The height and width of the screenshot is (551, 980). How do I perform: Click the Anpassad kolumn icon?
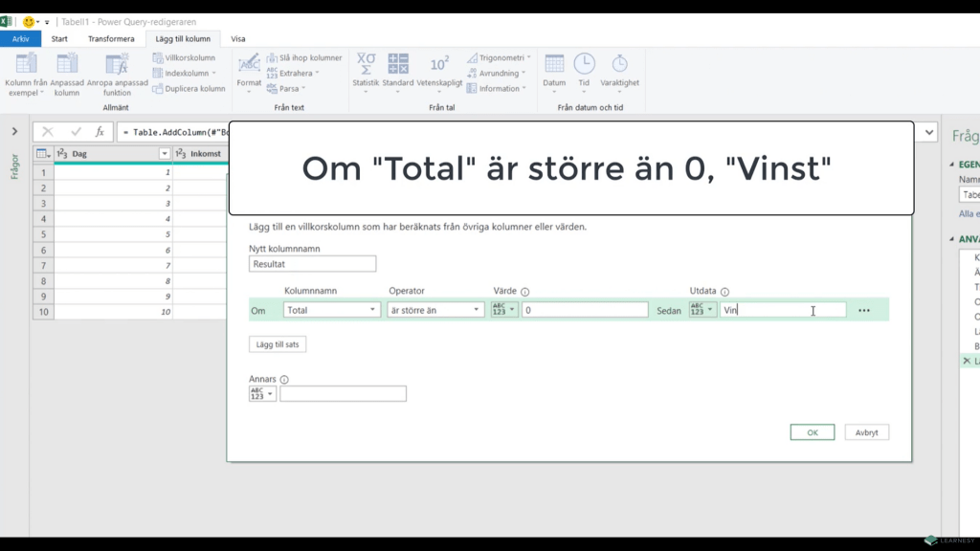click(x=67, y=65)
